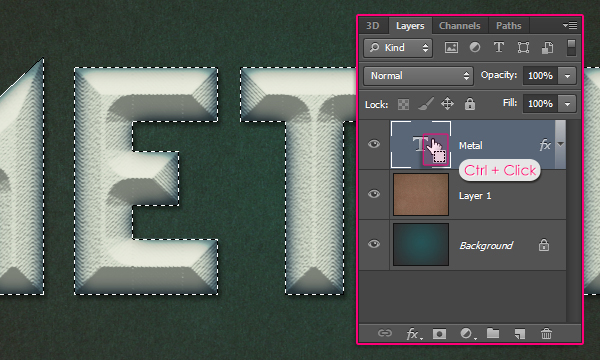Open the Normal blend mode dropdown
Image resolution: width=600 pixels, height=360 pixels.
pyautogui.click(x=418, y=76)
